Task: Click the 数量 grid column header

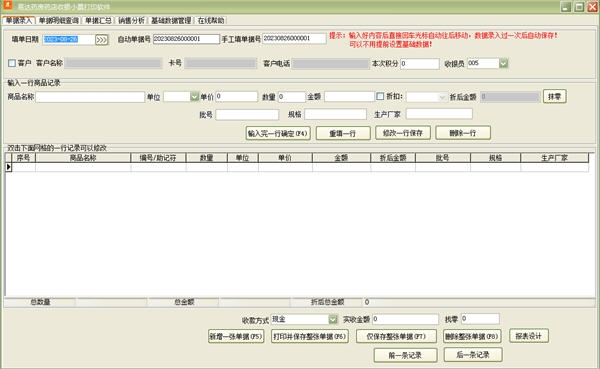Action: pos(206,158)
